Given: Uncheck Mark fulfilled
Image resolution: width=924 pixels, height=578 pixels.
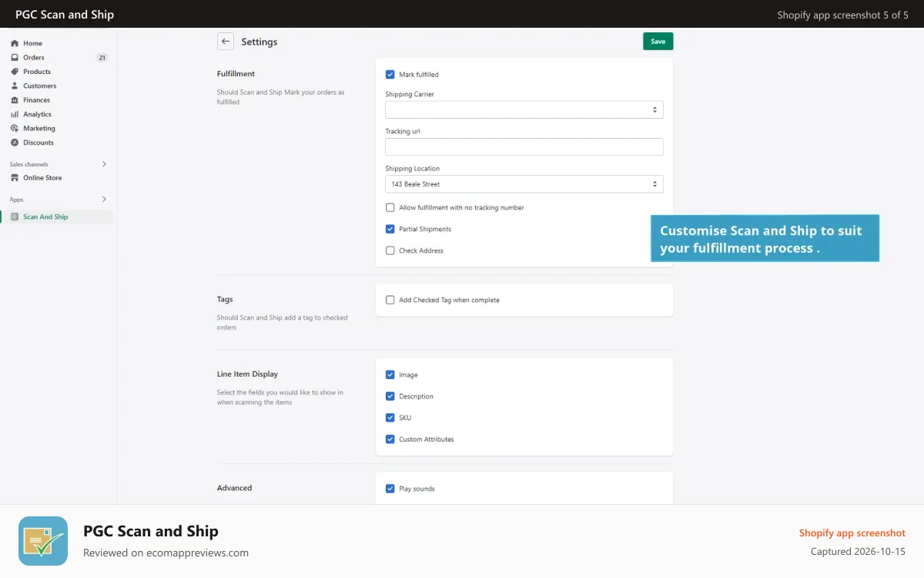Looking at the screenshot, I should point(390,75).
